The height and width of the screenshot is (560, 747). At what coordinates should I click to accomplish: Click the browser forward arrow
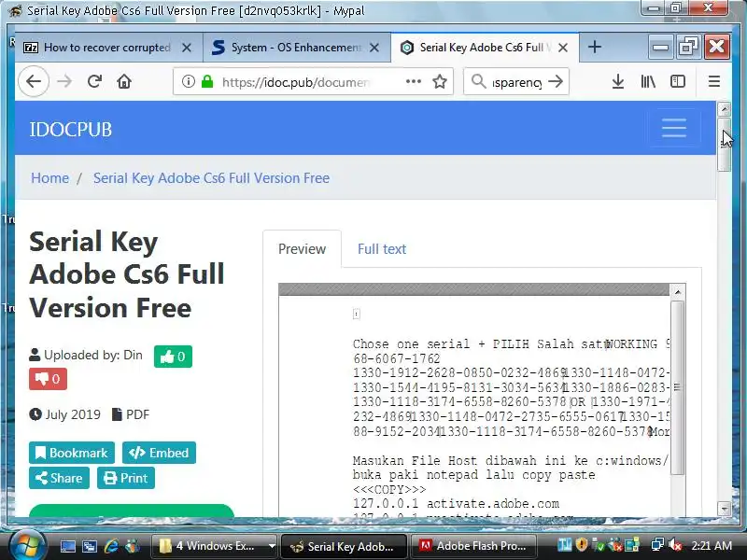(64, 81)
